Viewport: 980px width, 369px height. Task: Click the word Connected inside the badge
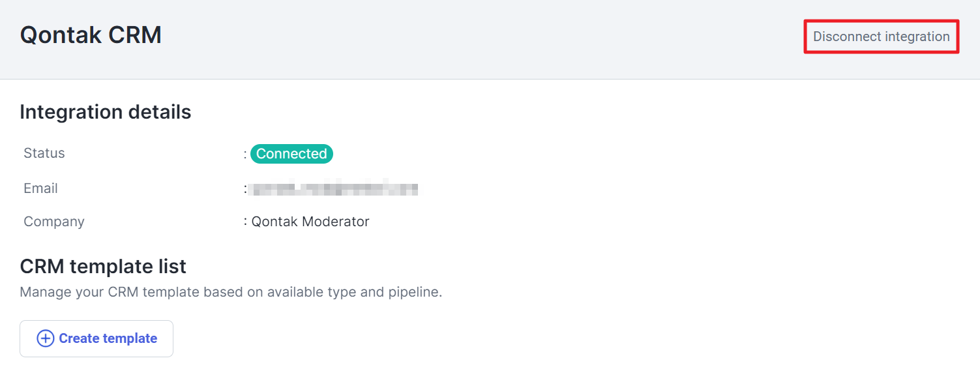[291, 154]
